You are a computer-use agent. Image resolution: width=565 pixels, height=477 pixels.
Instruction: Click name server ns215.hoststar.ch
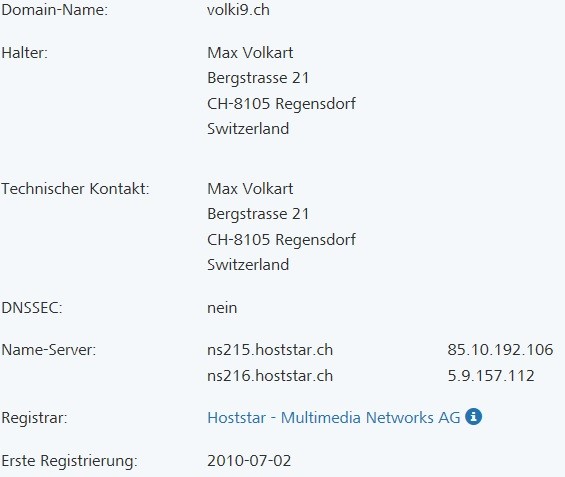(270, 350)
